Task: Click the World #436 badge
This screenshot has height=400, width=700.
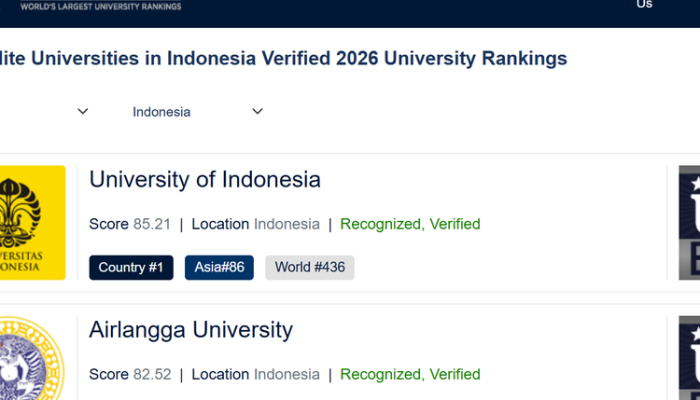Action: coord(310,267)
